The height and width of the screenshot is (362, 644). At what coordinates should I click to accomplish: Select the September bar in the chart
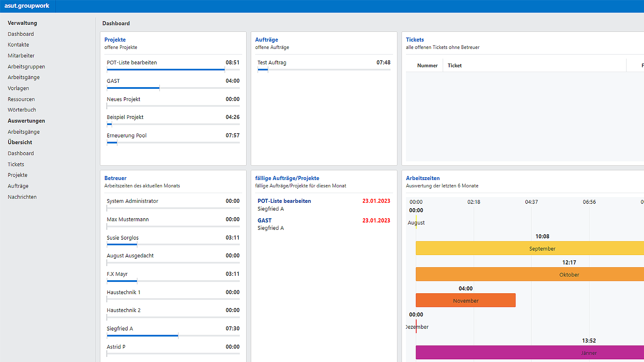pyautogui.click(x=542, y=248)
